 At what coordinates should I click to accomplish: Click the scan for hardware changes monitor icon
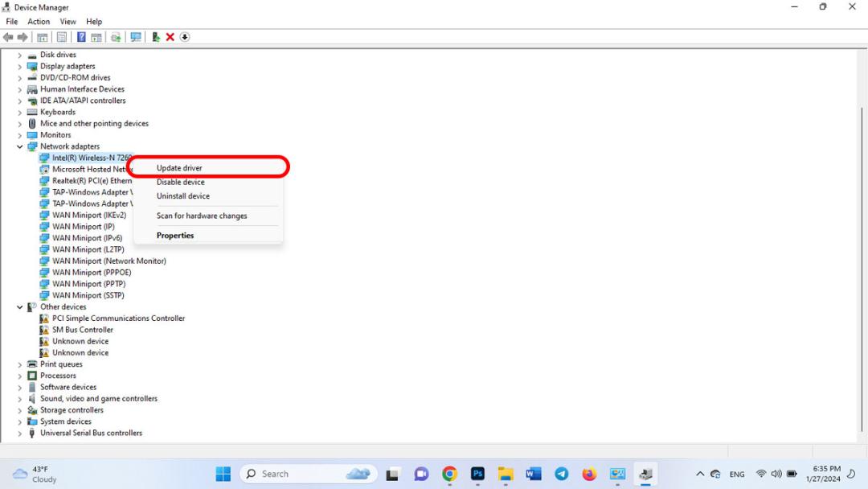coord(136,37)
